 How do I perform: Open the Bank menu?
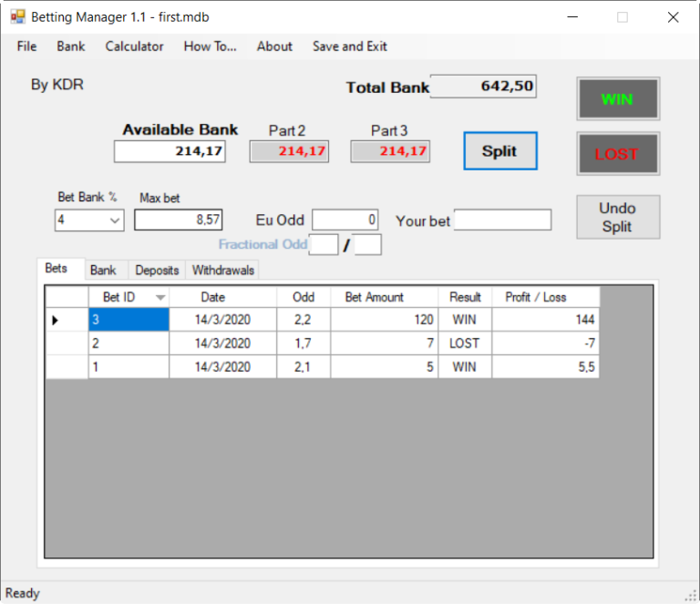[x=70, y=46]
